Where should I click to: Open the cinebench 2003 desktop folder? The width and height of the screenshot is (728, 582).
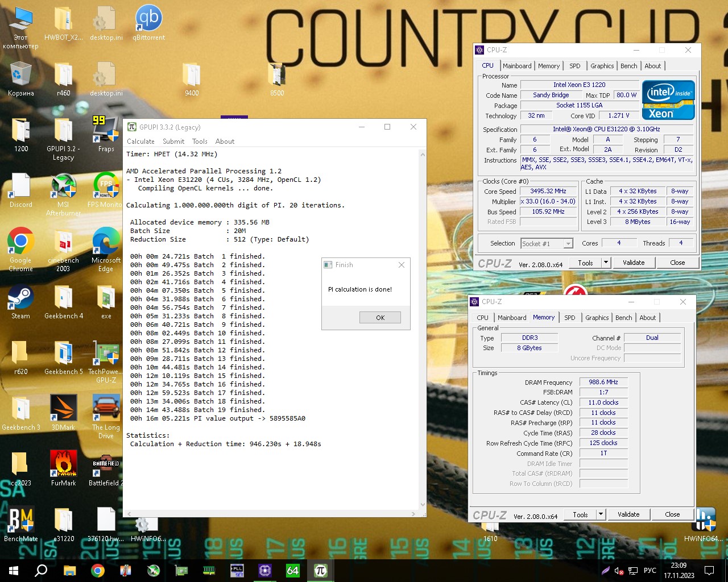pos(63,250)
